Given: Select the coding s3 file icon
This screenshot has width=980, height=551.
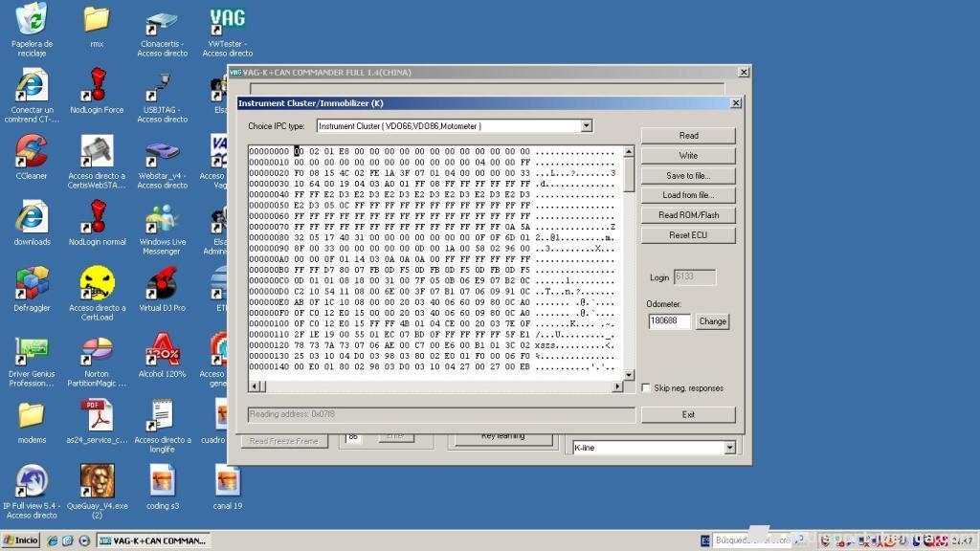Looking at the screenshot, I should click(162, 482).
